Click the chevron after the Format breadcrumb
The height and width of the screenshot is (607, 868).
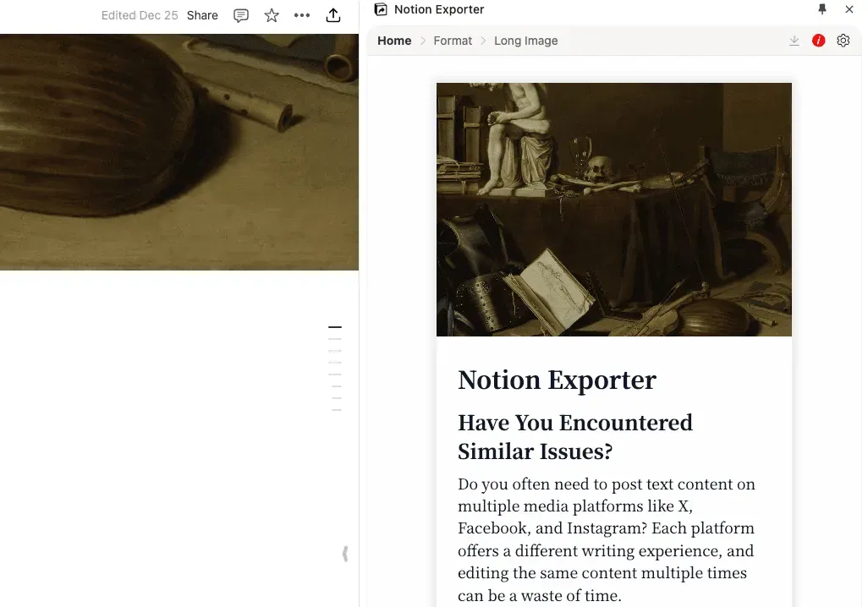[x=482, y=40]
